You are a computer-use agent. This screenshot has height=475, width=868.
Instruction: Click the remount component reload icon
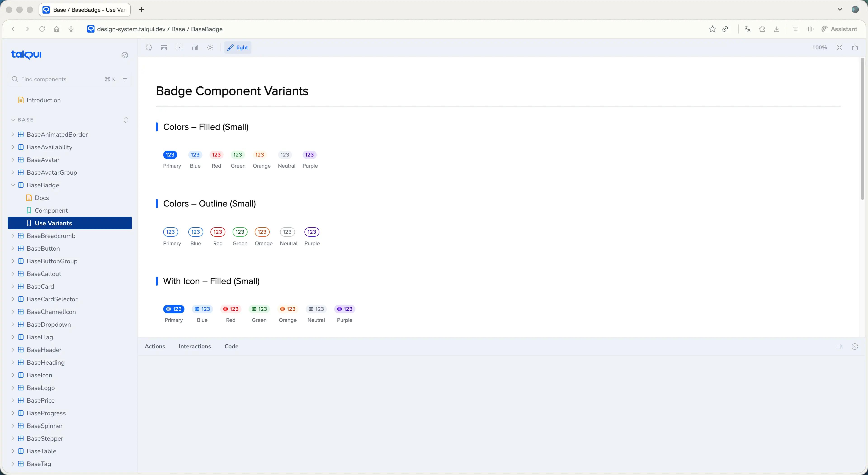point(149,47)
